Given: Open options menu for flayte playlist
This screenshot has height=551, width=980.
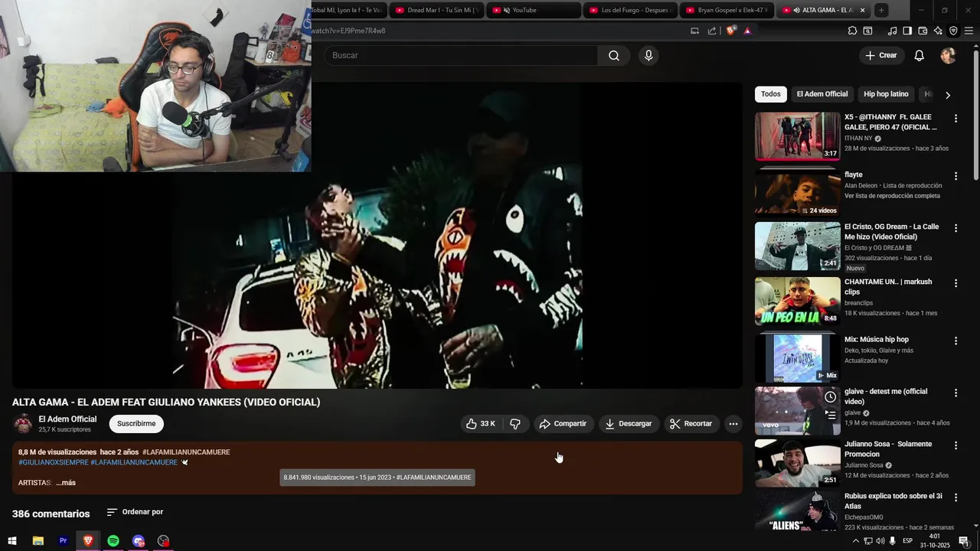Looking at the screenshot, I should 955,176.
